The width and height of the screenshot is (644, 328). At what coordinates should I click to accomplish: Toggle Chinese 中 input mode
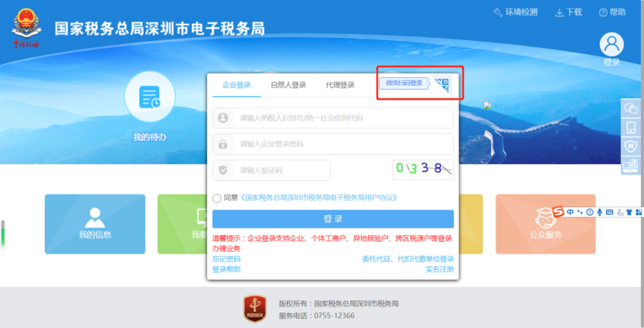pyautogui.click(x=570, y=212)
